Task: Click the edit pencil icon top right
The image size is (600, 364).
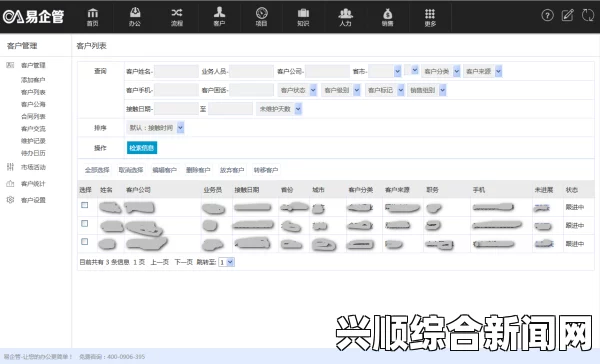Action: point(567,15)
